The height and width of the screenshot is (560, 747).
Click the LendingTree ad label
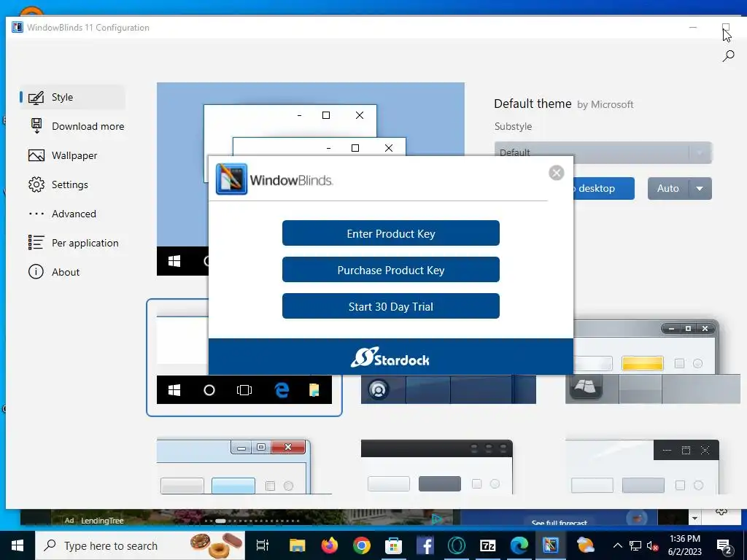point(102,521)
